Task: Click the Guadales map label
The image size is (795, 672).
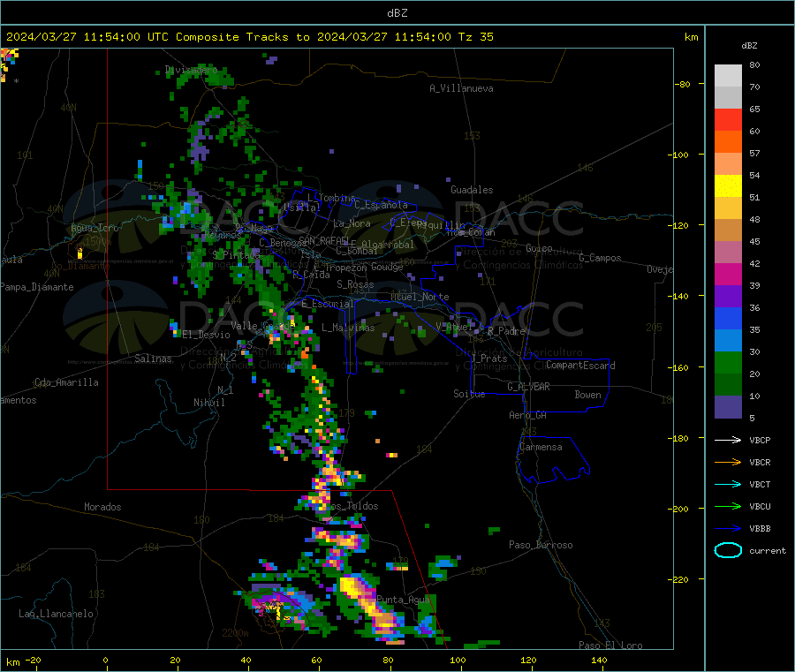Action: tap(472, 190)
